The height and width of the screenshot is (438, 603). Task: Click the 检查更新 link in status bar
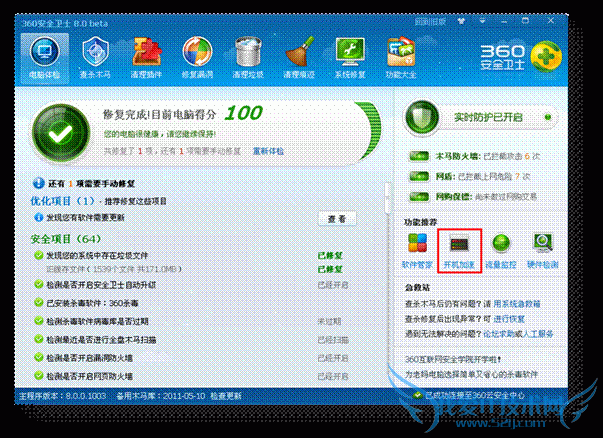pos(226,396)
